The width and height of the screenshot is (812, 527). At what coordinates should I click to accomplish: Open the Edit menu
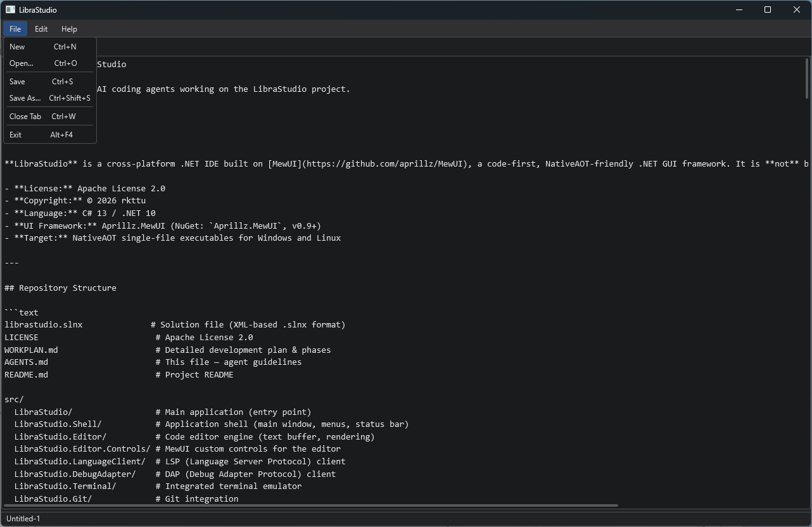point(41,29)
